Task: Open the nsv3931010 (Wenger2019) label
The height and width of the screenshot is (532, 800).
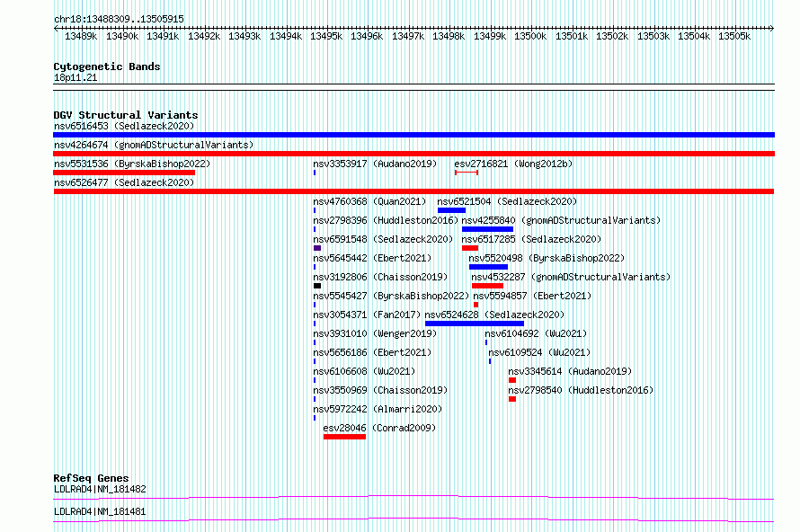Action: (375, 333)
